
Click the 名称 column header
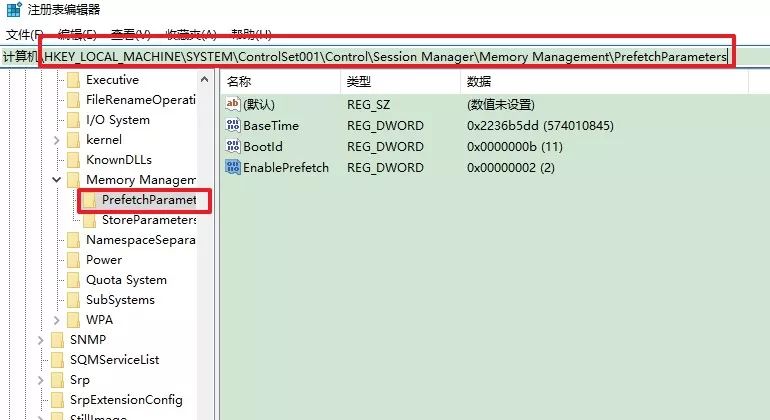coord(280,82)
